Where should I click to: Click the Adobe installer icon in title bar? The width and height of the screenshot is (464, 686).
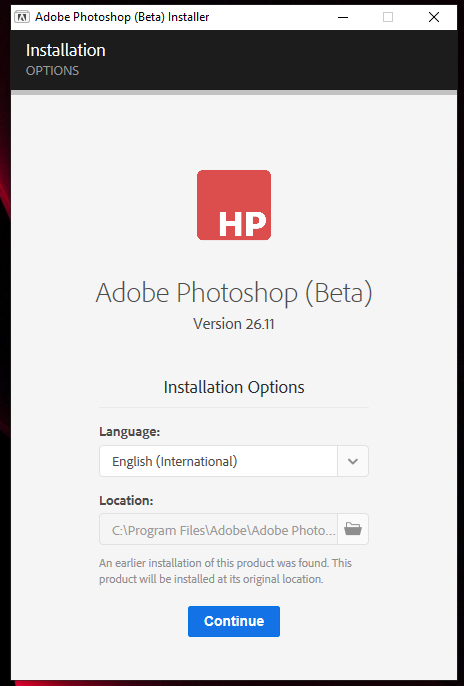pyautogui.click(x=21, y=17)
